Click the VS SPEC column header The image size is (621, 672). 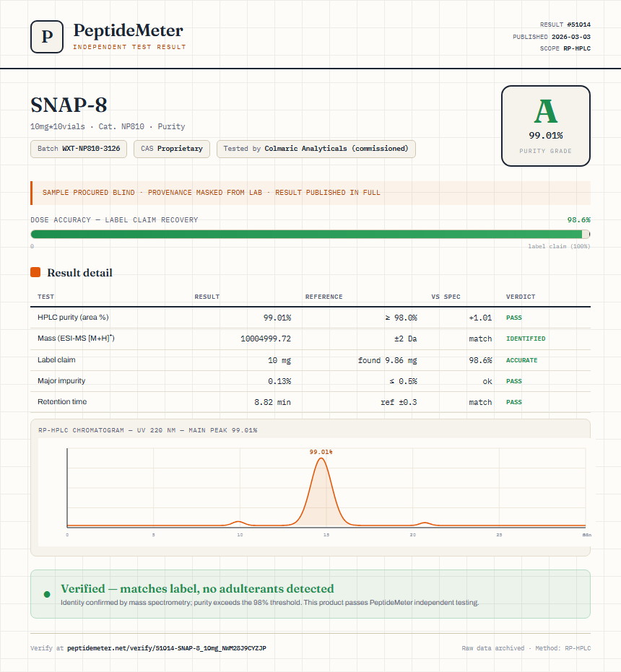coord(446,297)
